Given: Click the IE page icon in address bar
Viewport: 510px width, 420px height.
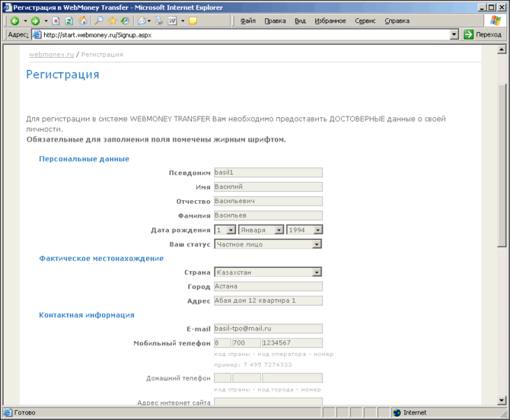Looking at the screenshot, I should tap(37, 35).
